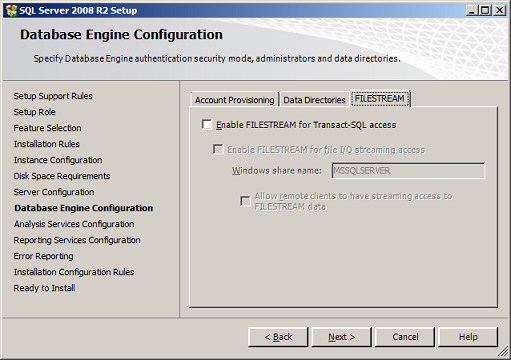Click the Windows share name field
The image size is (511, 360).
click(x=408, y=171)
